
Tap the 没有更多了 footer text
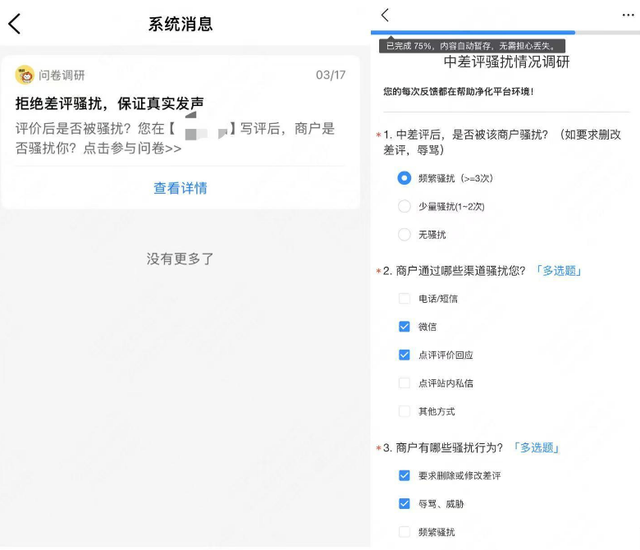pos(180,259)
